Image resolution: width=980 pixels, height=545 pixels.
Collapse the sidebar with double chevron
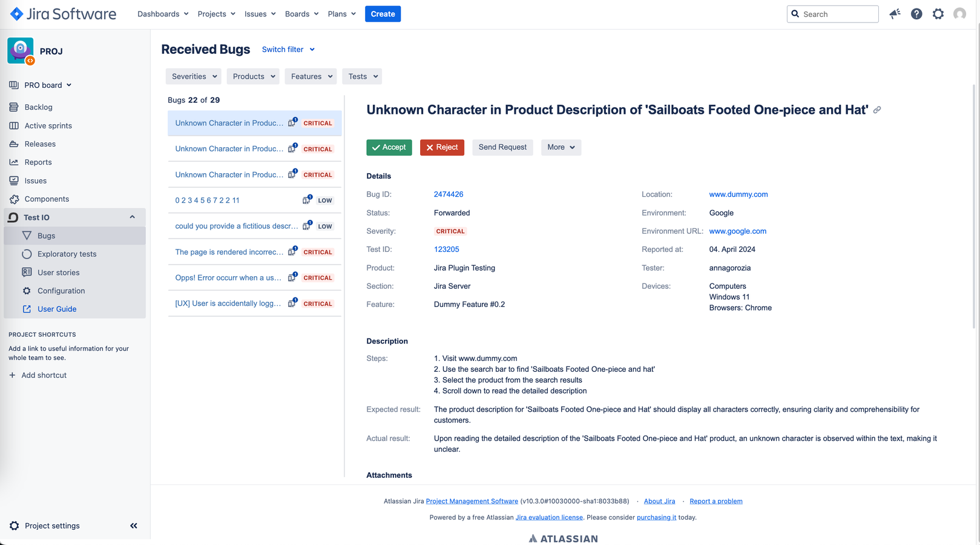(x=134, y=526)
